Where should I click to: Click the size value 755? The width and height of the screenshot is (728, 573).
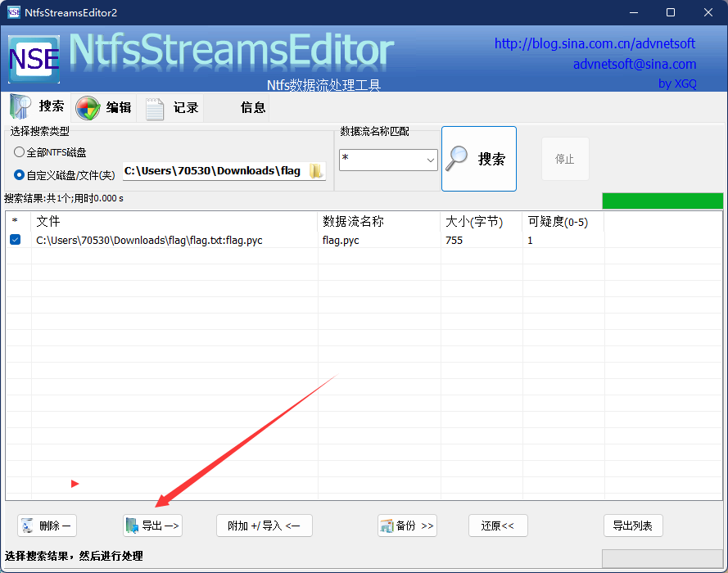(x=454, y=241)
